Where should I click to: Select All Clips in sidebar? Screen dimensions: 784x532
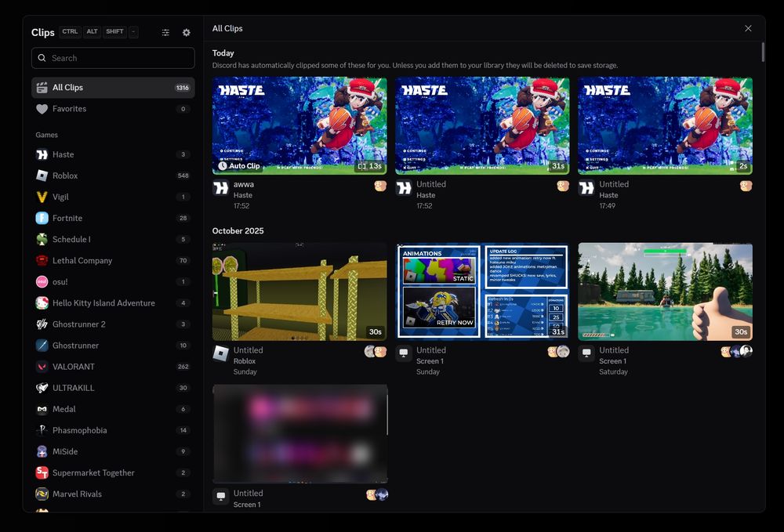pyautogui.click(x=113, y=88)
